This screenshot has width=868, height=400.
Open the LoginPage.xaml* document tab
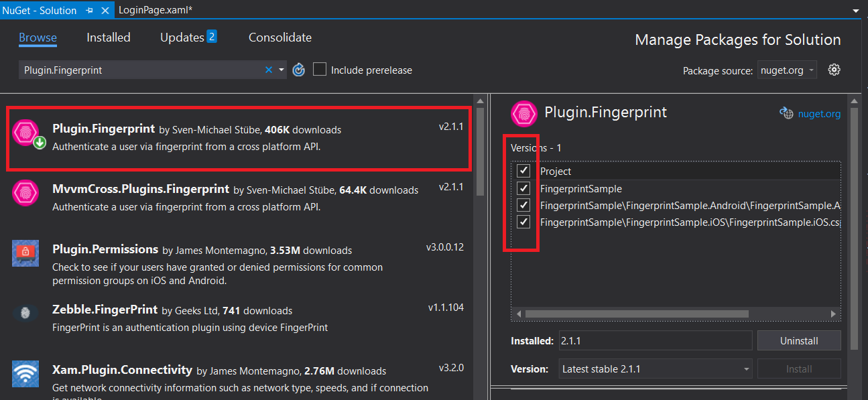(156, 10)
